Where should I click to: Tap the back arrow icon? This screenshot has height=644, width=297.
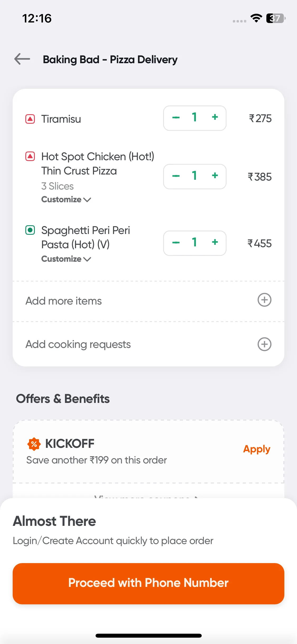[22, 59]
